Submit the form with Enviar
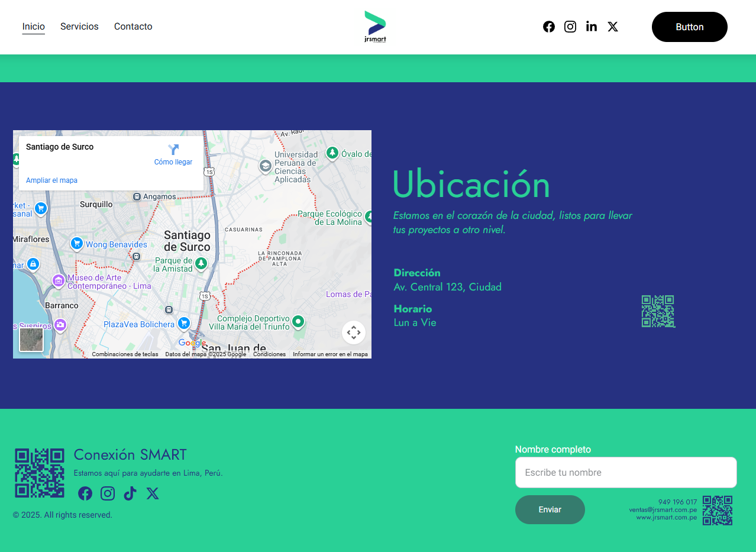Image resolution: width=756 pixels, height=552 pixels. coord(550,509)
